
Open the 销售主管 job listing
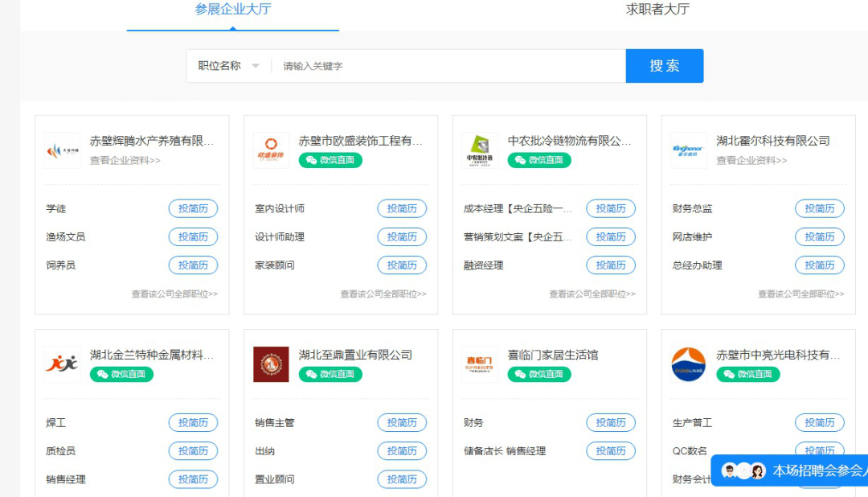(x=275, y=423)
